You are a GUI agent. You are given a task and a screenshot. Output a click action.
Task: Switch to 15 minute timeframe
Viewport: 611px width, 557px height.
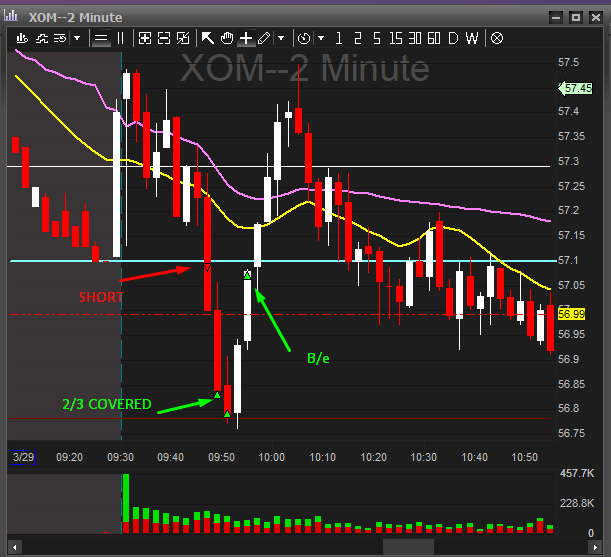[x=396, y=38]
